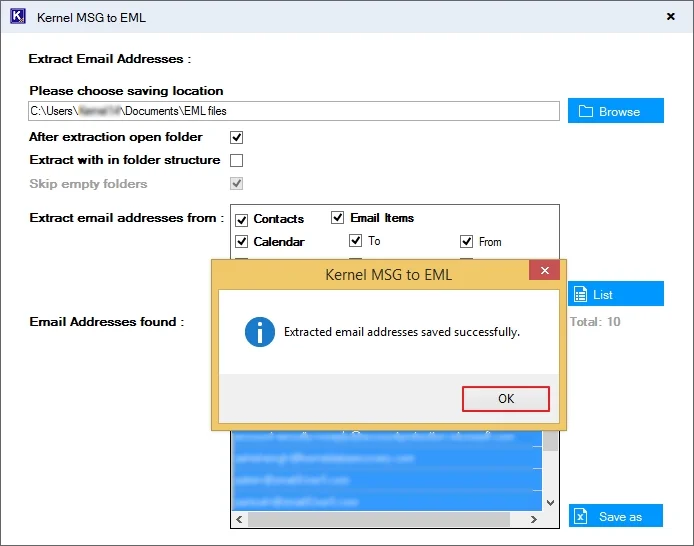The height and width of the screenshot is (546, 694).
Task: Click the Browse button for saving location
Action: pos(616,111)
